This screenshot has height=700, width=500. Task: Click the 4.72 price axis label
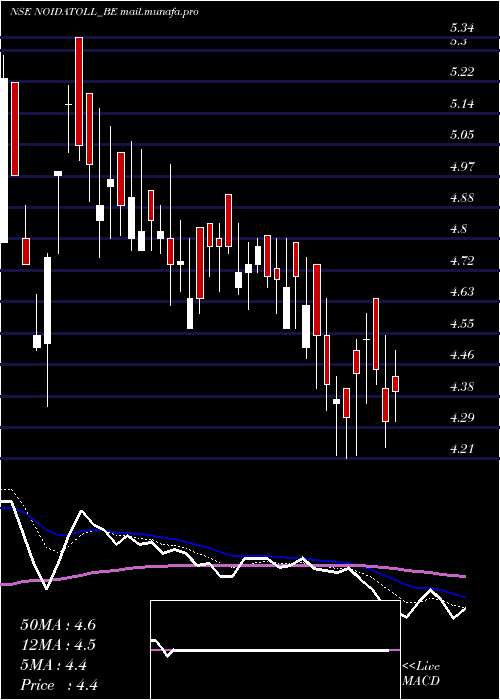[462, 260]
